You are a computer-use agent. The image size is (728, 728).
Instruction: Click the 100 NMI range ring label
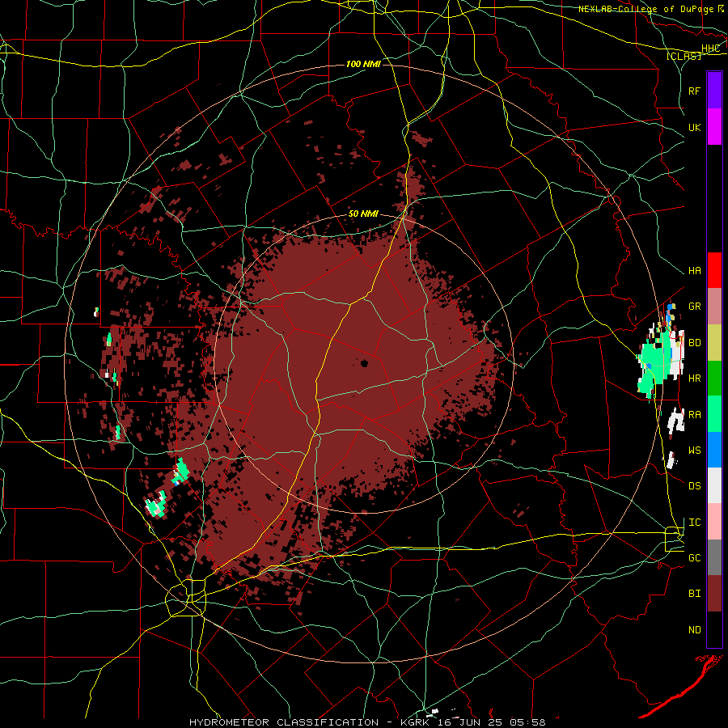click(x=363, y=64)
